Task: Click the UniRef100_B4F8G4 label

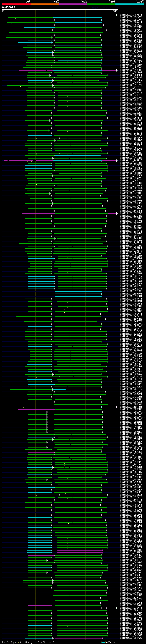Action: pos(131,37)
